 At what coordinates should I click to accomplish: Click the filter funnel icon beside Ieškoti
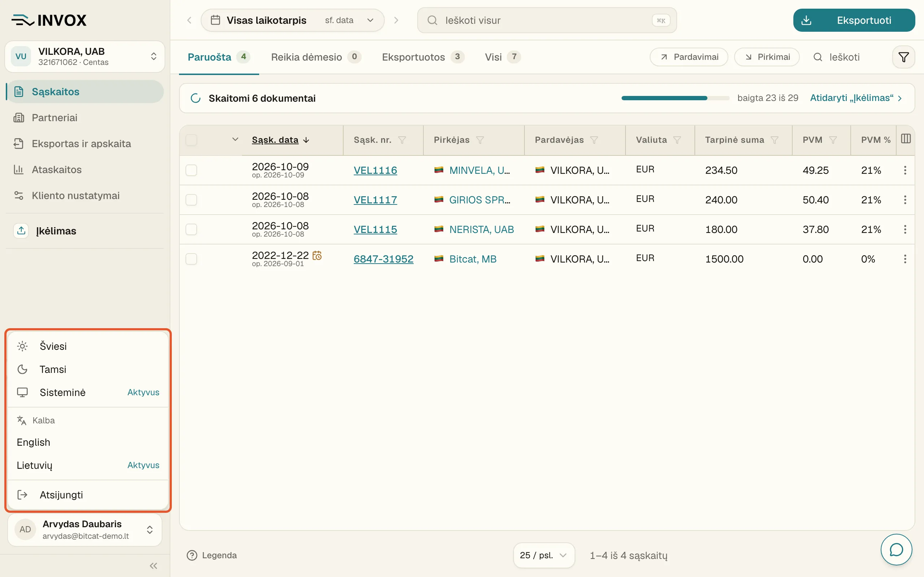(903, 57)
